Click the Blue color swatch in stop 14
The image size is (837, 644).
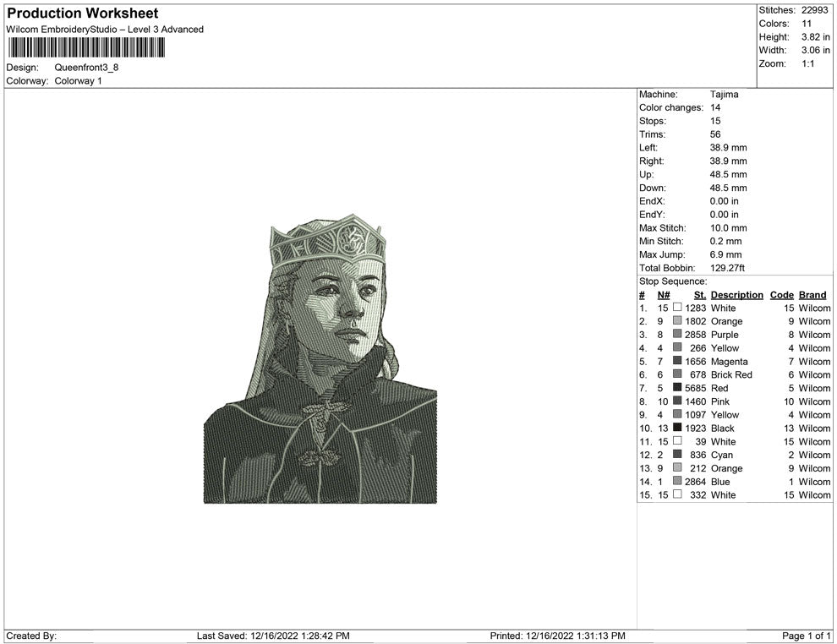[x=677, y=481]
